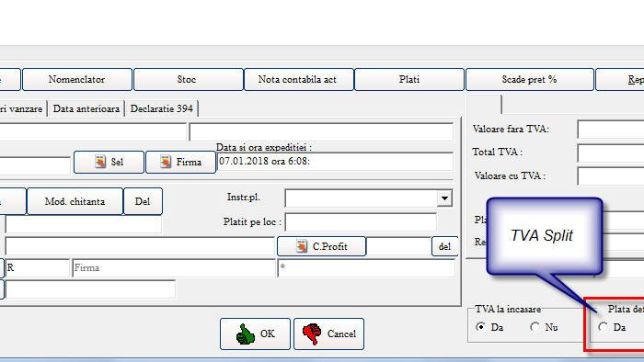Click the Valoare cu TVA label
This screenshot has height=362, width=644.
510,175
